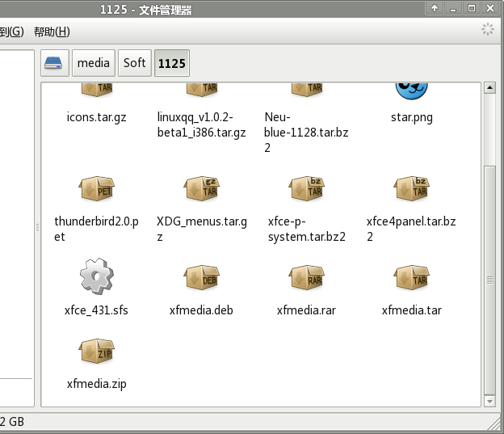
Task: Click the drive icon in the path bar
Action: point(55,63)
